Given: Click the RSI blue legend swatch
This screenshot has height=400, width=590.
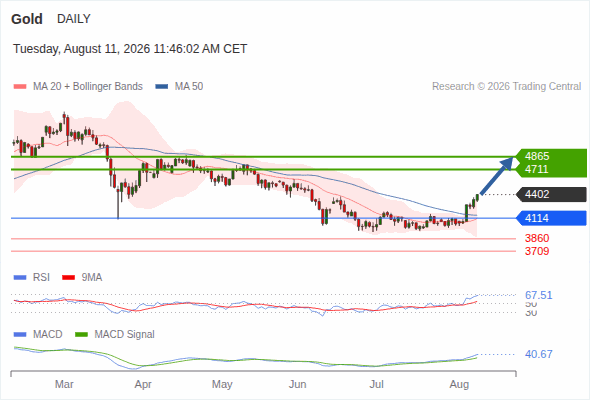Looking at the screenshot, I should pos(20,278).
